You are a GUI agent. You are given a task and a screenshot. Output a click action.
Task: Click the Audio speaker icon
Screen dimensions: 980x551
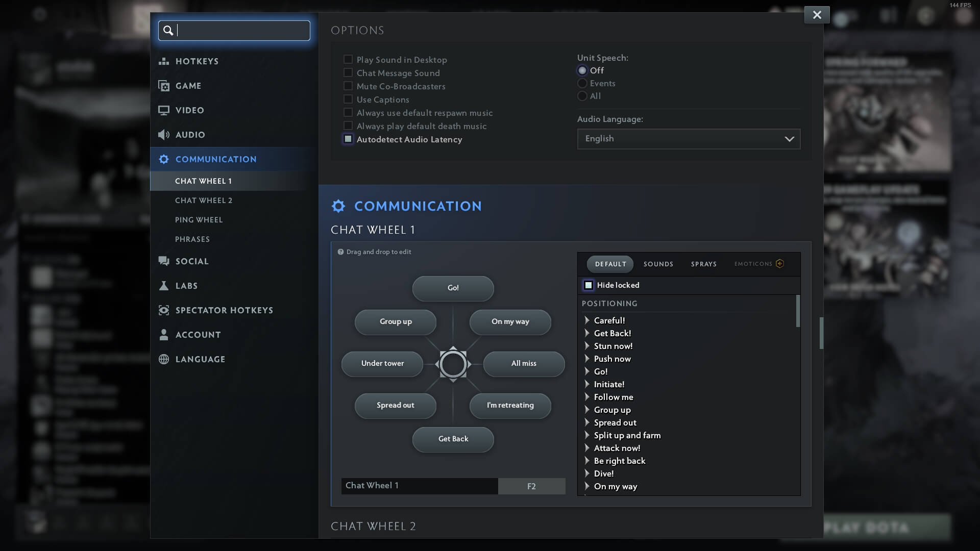click(x=164, y=135)
